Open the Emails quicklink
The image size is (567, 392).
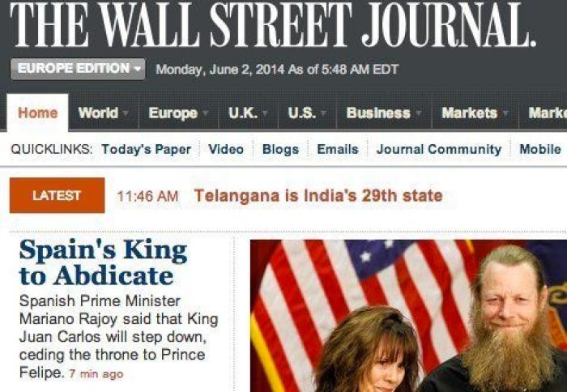[338, 149]
